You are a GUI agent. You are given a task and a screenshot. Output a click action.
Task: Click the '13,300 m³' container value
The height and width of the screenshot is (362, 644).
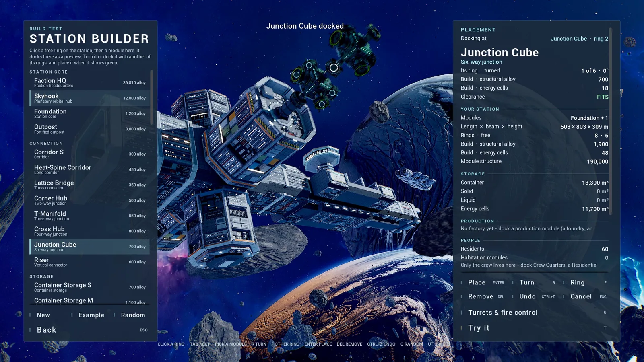[x=595, y=183]
